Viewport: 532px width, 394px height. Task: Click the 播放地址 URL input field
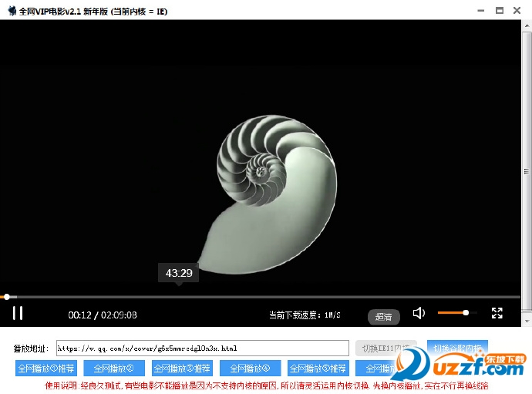pos(202,349)
